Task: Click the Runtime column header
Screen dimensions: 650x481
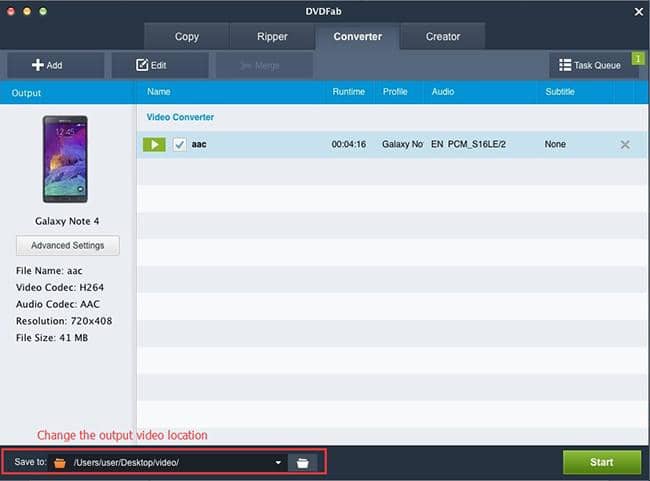Action: [x=349, y=92]
